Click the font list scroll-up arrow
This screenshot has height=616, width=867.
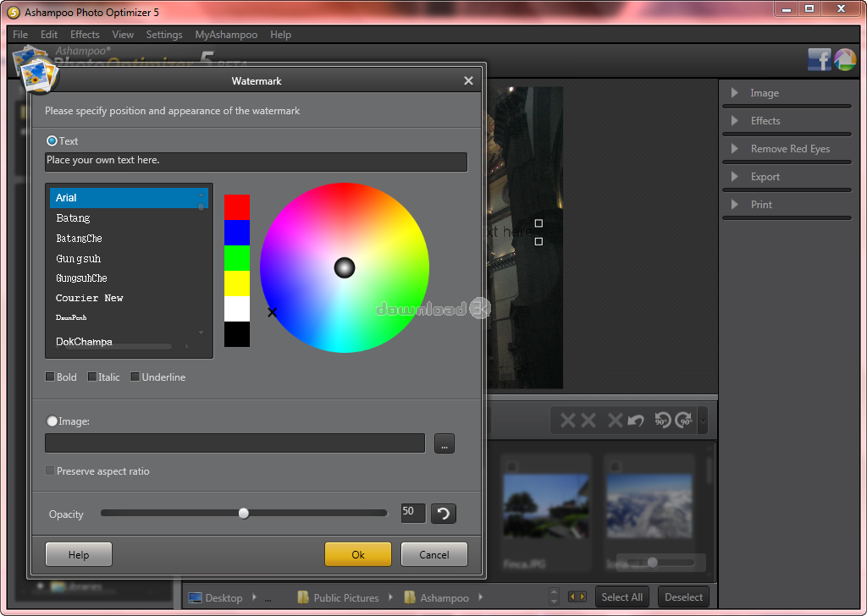point(202,195)
